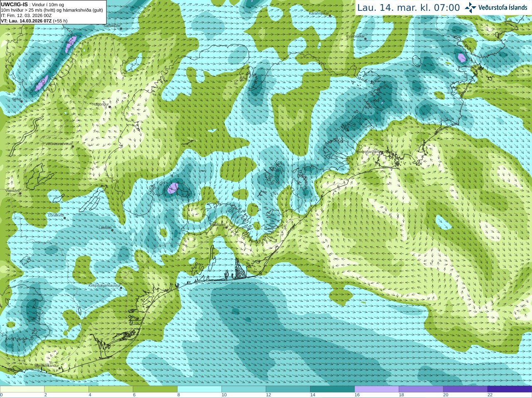The width and height of the screenshot is (532, 398).
Task: Pick the 0–2 m/s pale yellow legend swatch
Action: point(22,389)
